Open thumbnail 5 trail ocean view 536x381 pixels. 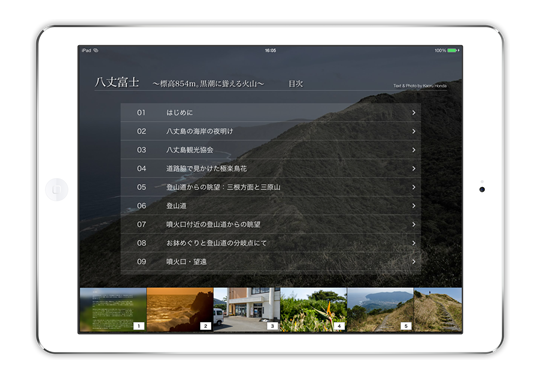380,310
